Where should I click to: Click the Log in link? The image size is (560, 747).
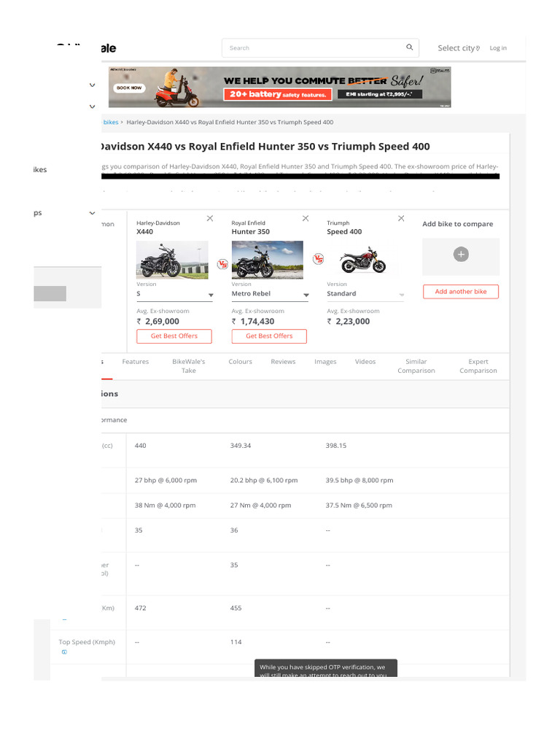point(498,48)
